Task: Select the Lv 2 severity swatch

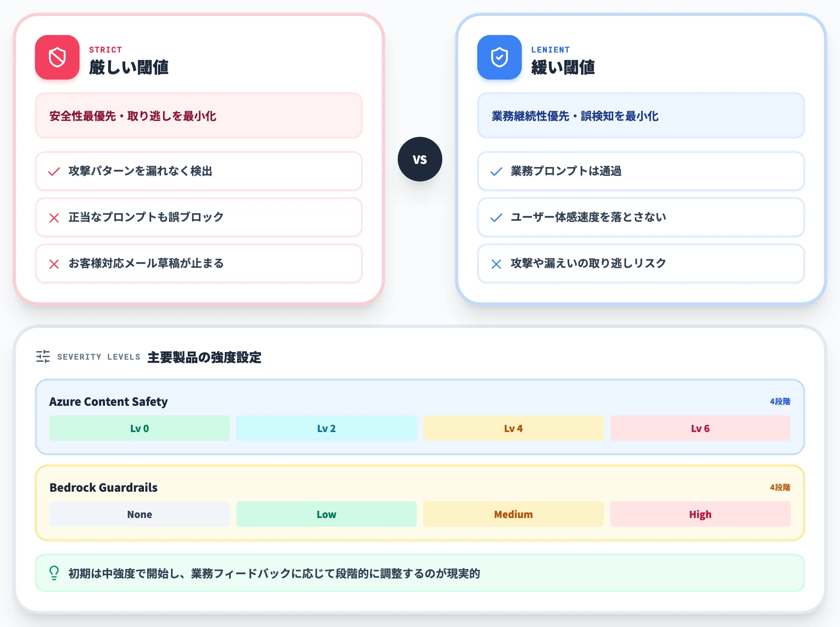Action: (x=327, y=428)
